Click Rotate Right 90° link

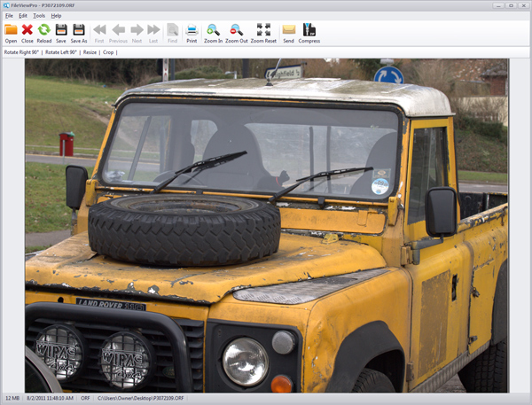pos(21,52)
